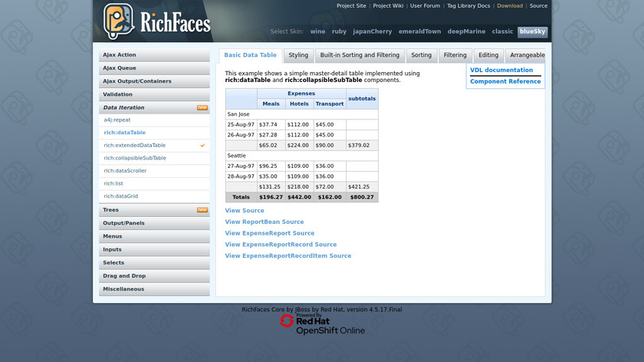This screenshot has height=362, width=644.
Task: Select the blueSky skin
Action: [x=533, y=31]
